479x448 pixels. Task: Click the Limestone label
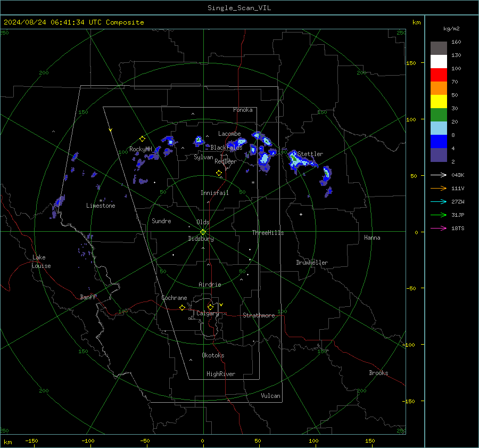pyautogui.click(x=101, y=206)
